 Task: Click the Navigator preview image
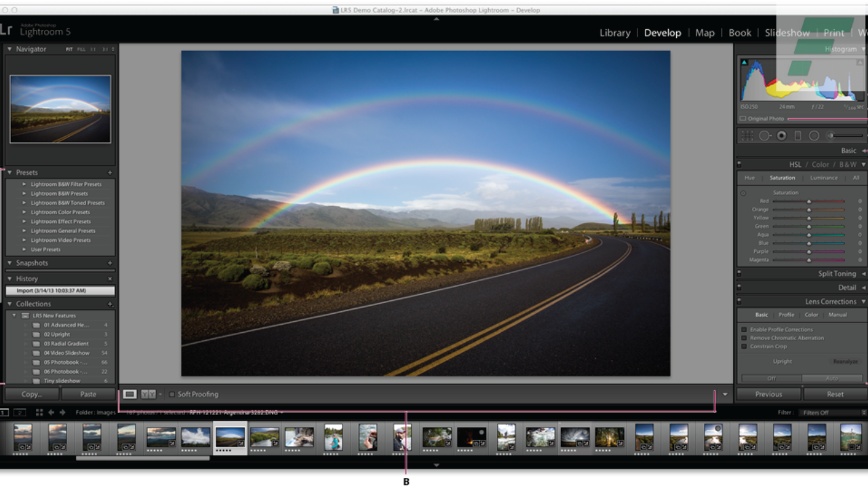[x=60, y=109]
